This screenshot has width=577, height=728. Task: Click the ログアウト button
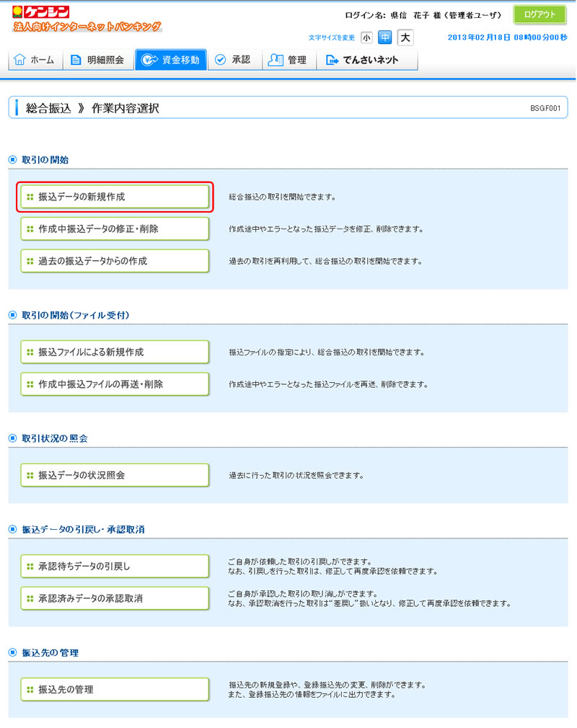(x=539, y=15)
